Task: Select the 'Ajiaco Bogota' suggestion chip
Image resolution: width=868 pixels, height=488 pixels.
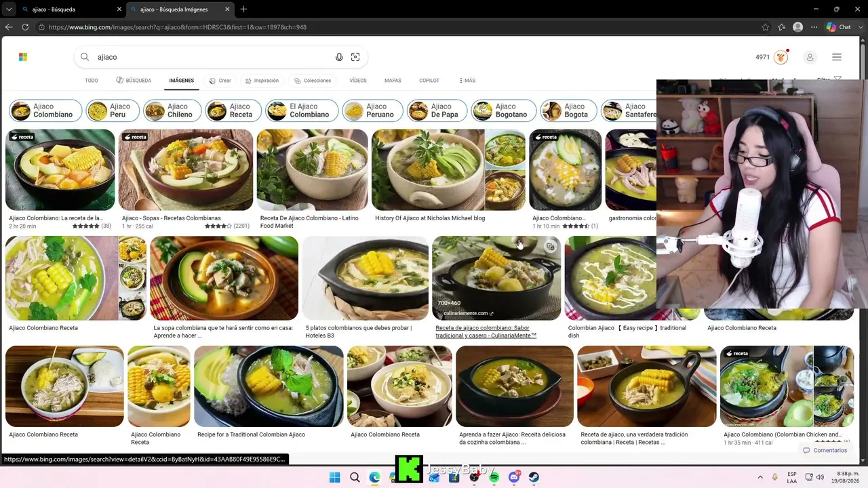Action: [x=568, y=110]
